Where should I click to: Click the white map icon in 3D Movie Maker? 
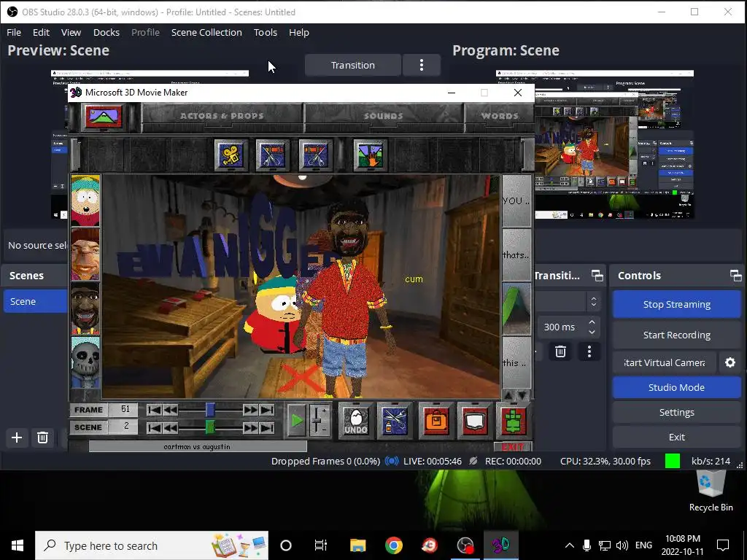pos(474,421)
